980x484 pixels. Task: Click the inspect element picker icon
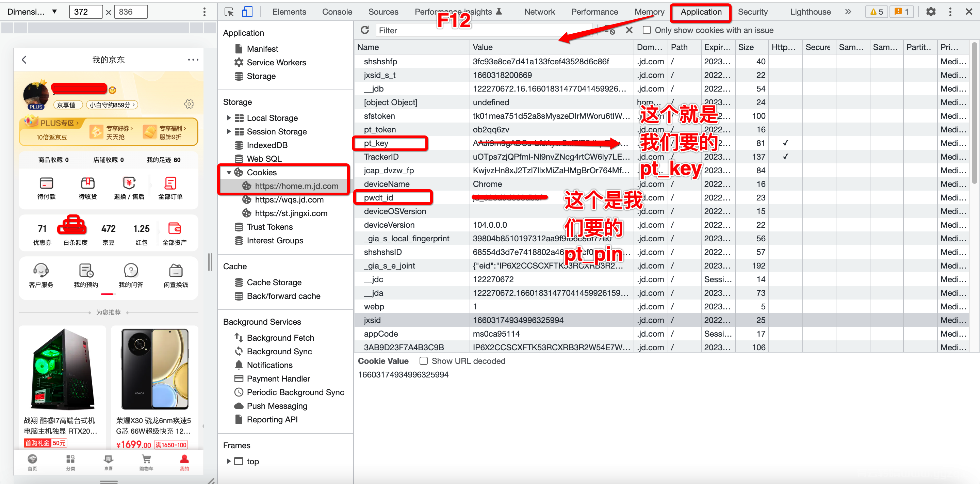[229, 12]
